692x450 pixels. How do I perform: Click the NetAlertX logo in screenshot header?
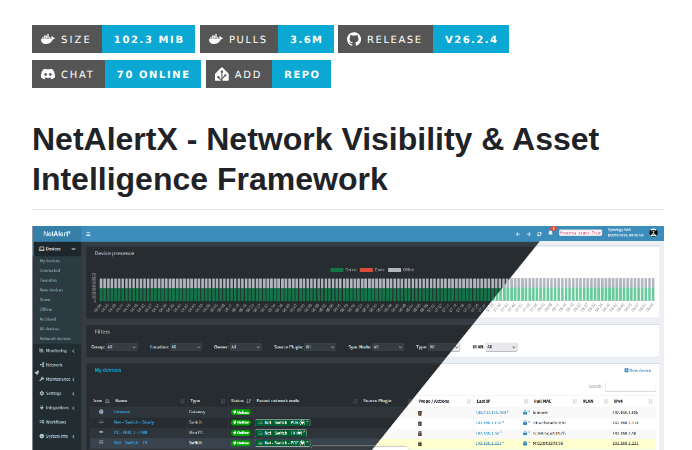click(57, 234)
